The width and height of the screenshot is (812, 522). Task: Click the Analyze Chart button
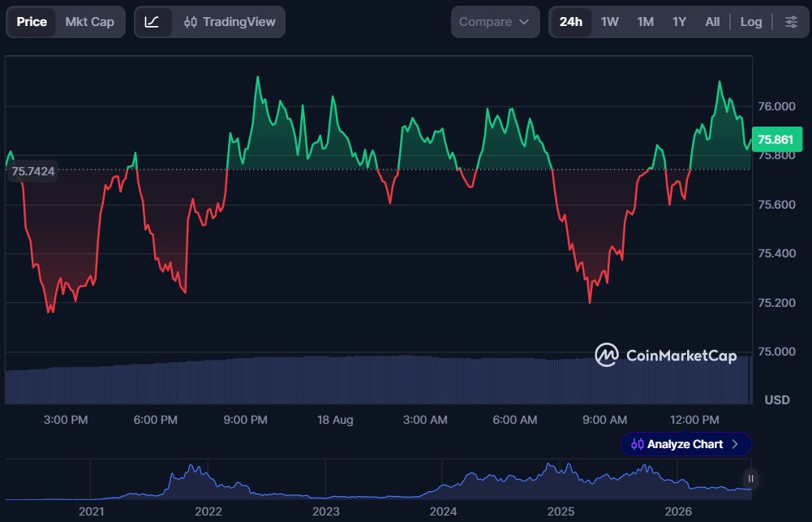[685, 444]
